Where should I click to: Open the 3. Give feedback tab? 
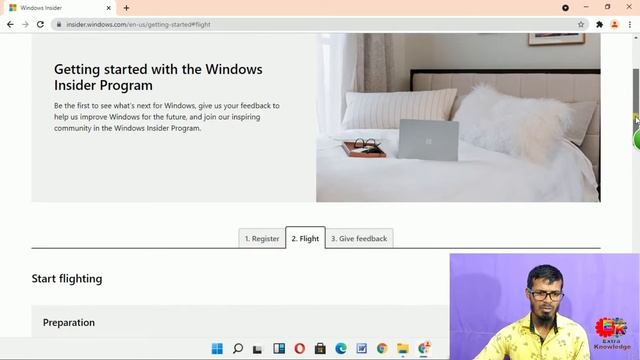coord(359,238)
